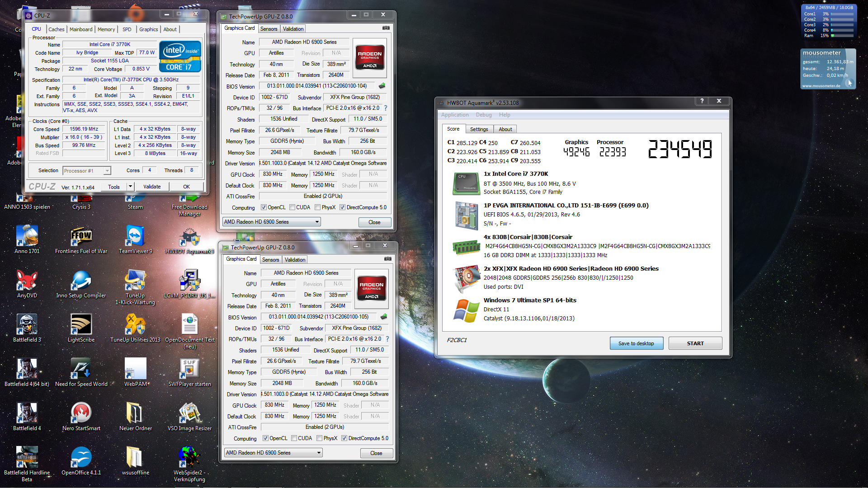Launch Battlefield Hardline Beta icon
868x488 pixels.
tap(27, 464)
